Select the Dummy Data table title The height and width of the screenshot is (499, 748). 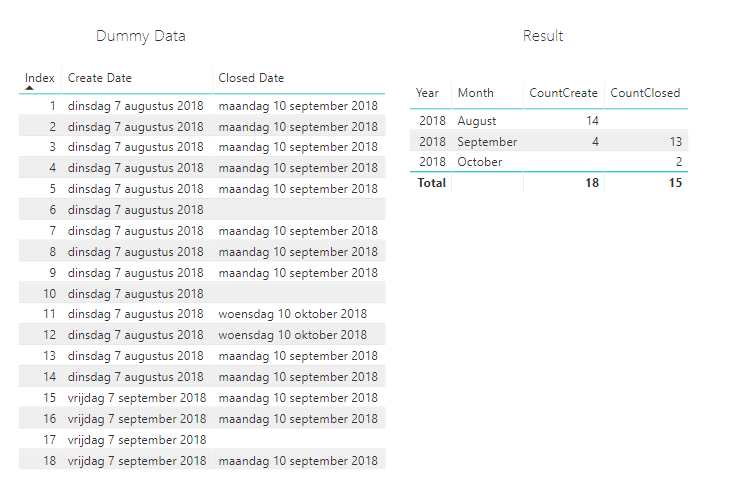[x=141, y=36]
